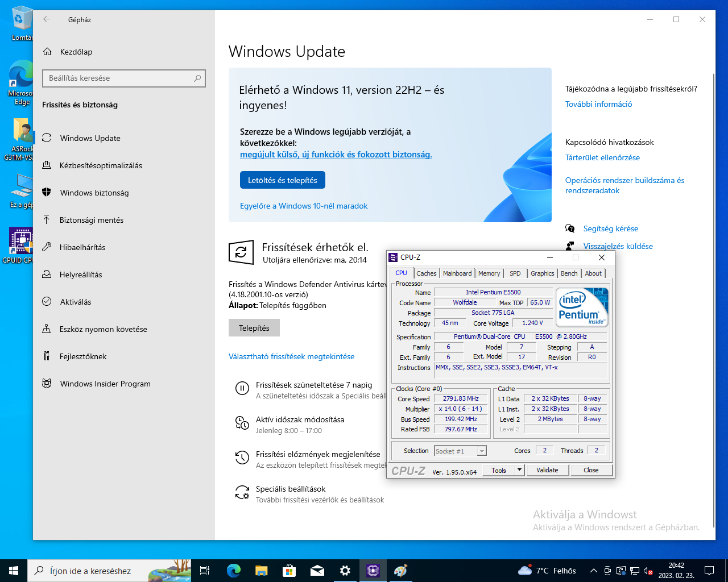Open megújult külső, új funkciók link

[x=336, y=154]
